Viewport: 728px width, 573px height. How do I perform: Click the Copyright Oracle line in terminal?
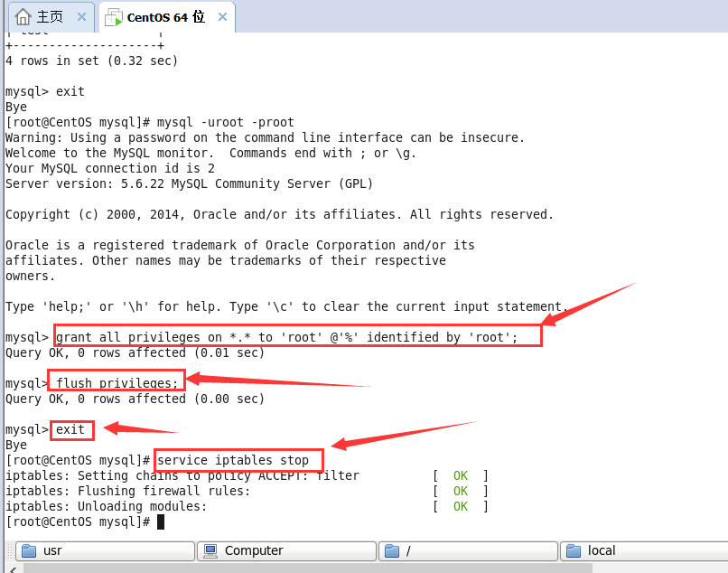coord(279,214)
